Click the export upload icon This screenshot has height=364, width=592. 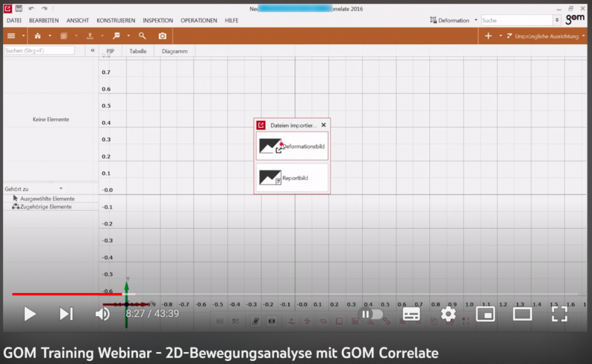(x=90, y=36)
